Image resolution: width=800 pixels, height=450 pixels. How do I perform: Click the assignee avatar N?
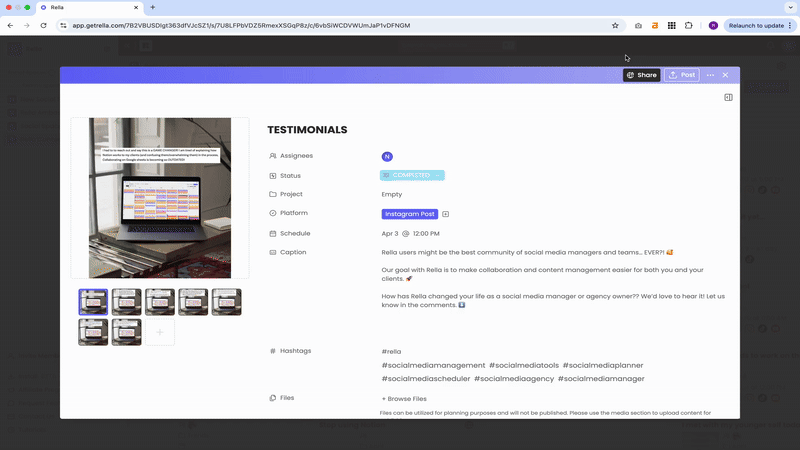tap(387, 157)
